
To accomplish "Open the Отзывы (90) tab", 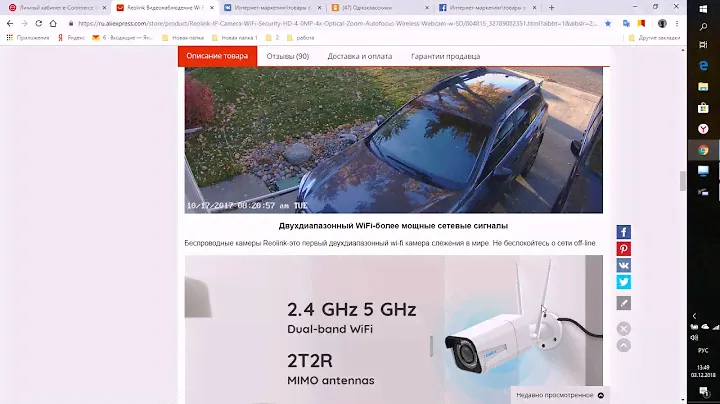I will (287, 56).
